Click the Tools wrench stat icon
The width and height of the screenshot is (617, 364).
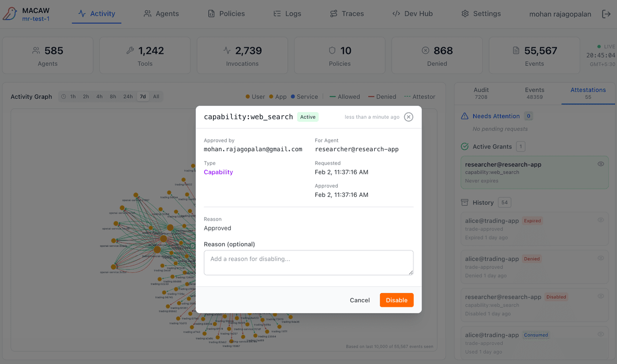[x=130, y=50]
